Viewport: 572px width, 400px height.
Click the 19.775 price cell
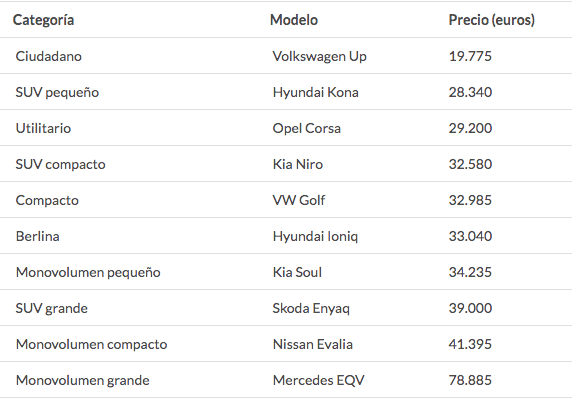470,56
